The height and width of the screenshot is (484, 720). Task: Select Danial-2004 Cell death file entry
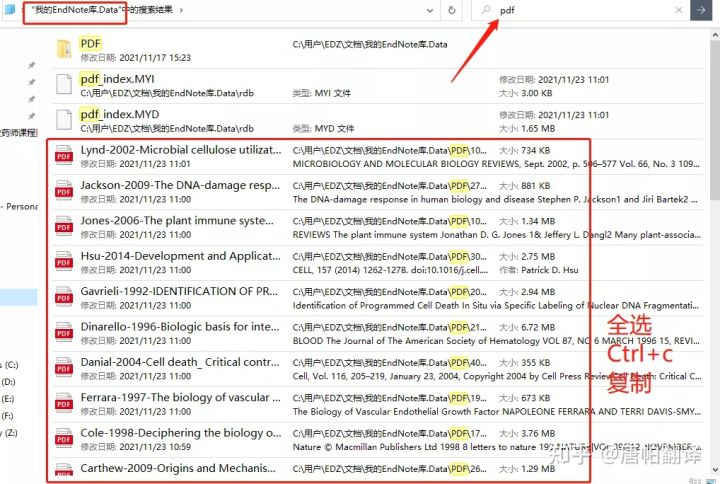[x=180, y=363]
